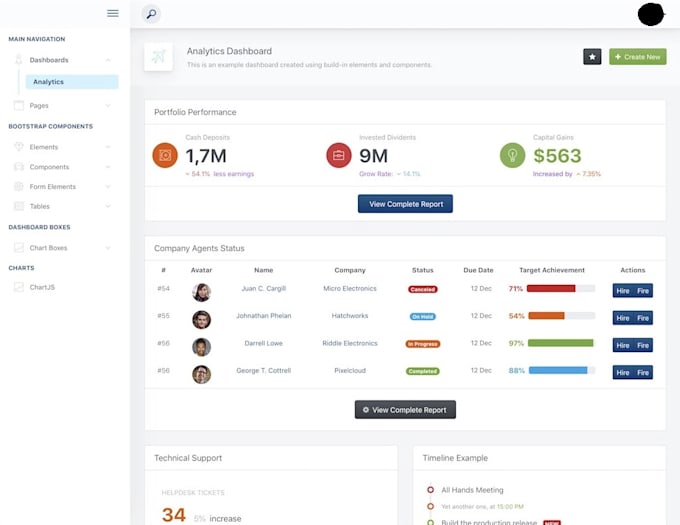Viewport: 680px width, 525px height.
Task: Click George T. Cottrell's avatar
Action: point(202,374)
